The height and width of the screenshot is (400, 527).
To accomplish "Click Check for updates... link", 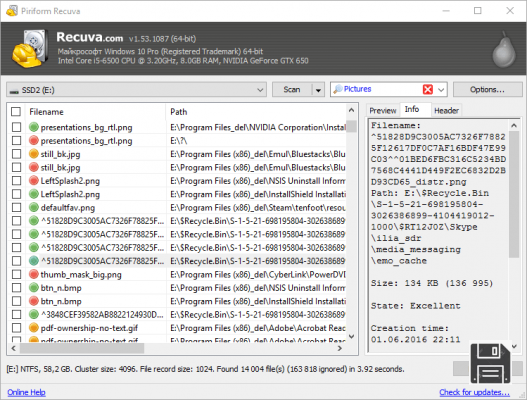I will pos(474,392).
